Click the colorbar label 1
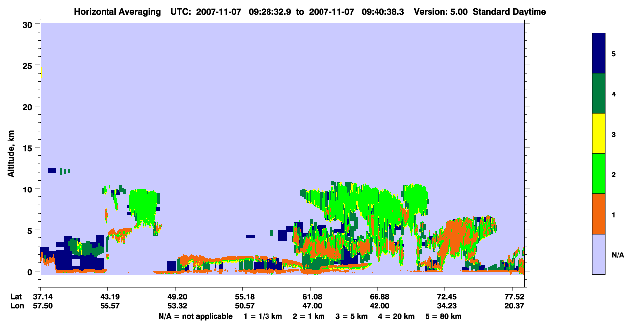Image resolution: width=644 pixels, height=330 pixels. tap(614, 214)
